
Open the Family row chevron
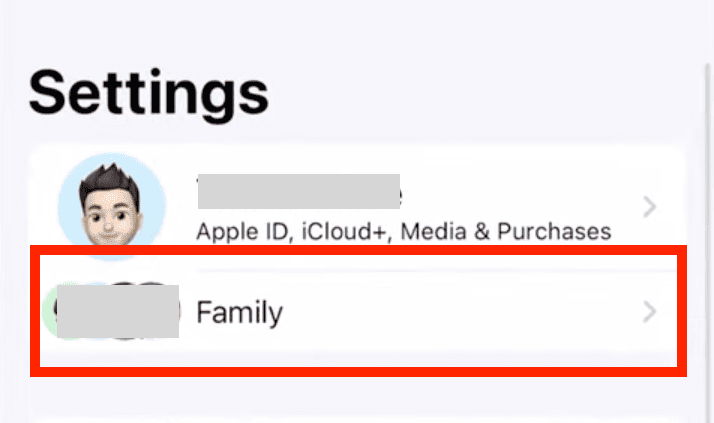pyautogui.click(x=649, y=313)
